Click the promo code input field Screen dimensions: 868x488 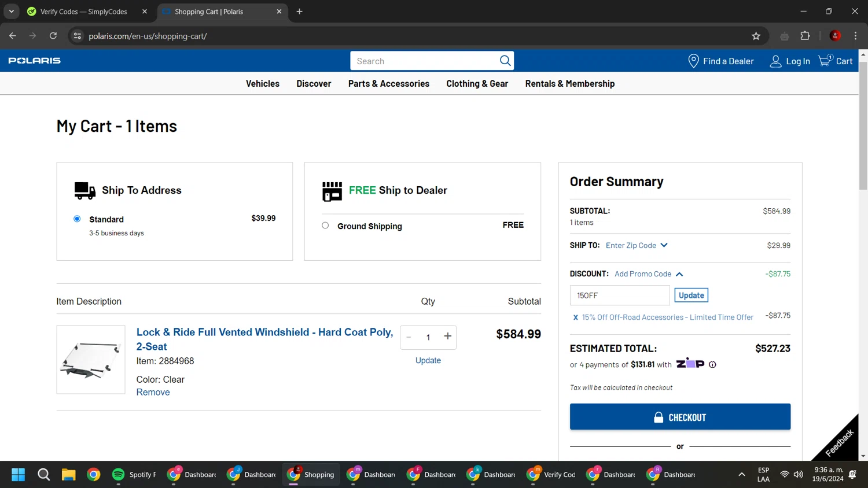pyautogui.click(x=620, y=295)
